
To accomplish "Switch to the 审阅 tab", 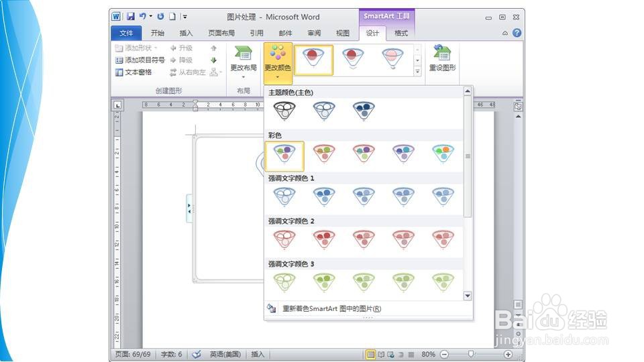I will (314, 33).
